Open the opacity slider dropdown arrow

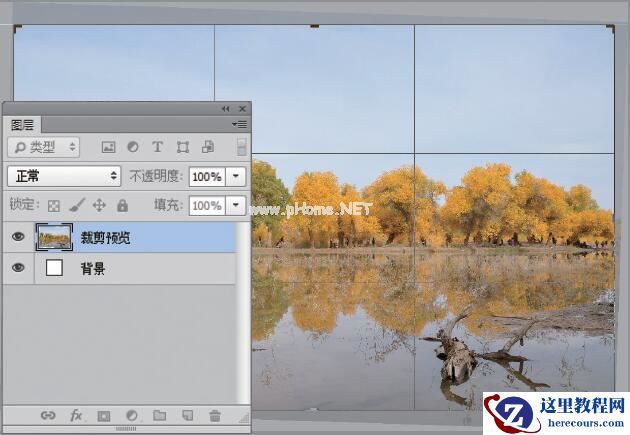(236, 176)
